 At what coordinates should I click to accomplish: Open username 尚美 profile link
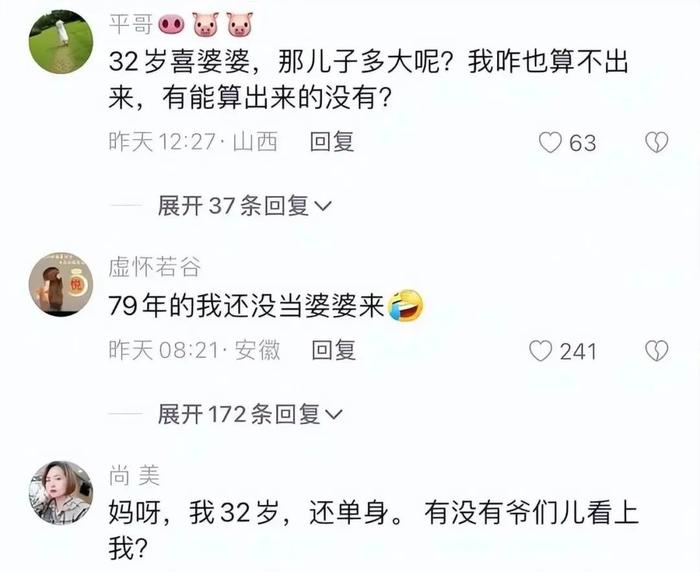click(x=134, y=476)
